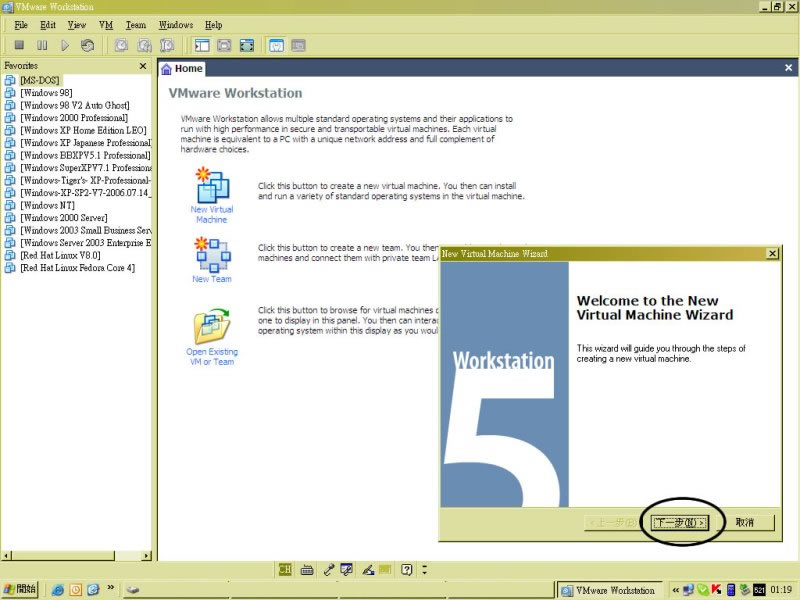Select [Windows 2000 Professional] in Favorites
The width and height of the screenshot is (800, 600).
tap(74, 118)
